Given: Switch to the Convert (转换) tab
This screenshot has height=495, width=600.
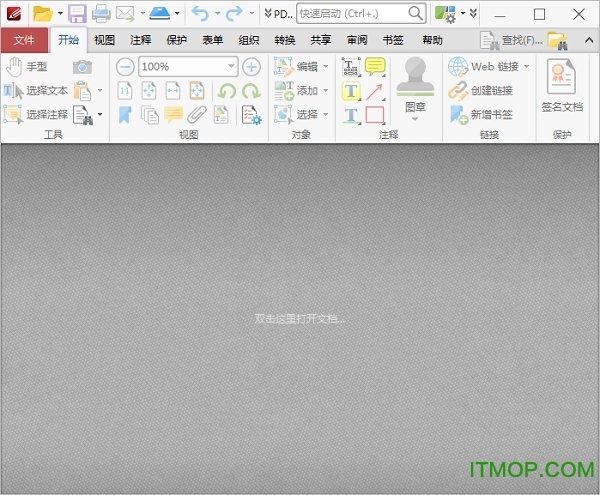Looking at the screenshot, I should pyautogui.click(x=285, y=40).
